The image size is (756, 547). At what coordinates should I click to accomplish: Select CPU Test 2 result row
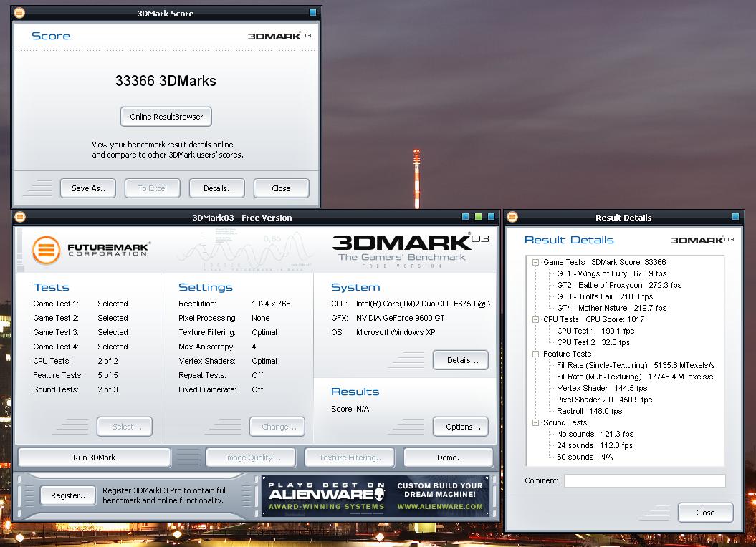click(x=593, y=343)
